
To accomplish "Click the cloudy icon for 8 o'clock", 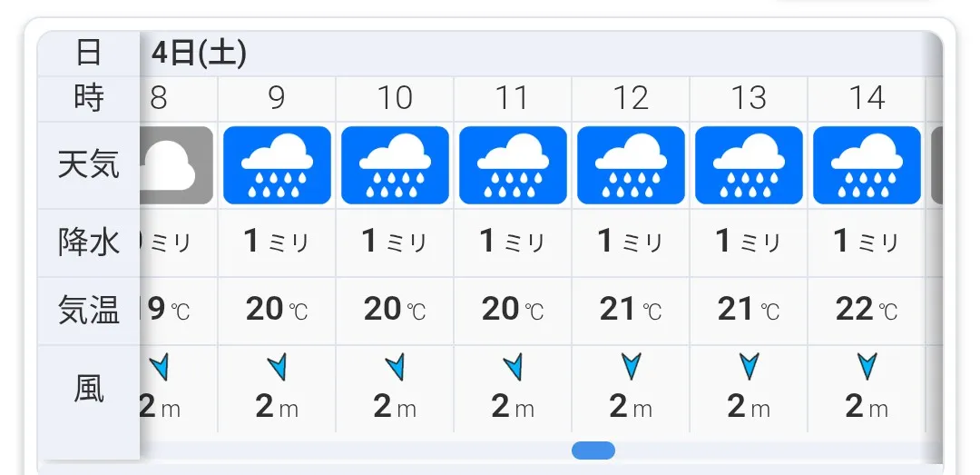I will click(x=176, y=165).
